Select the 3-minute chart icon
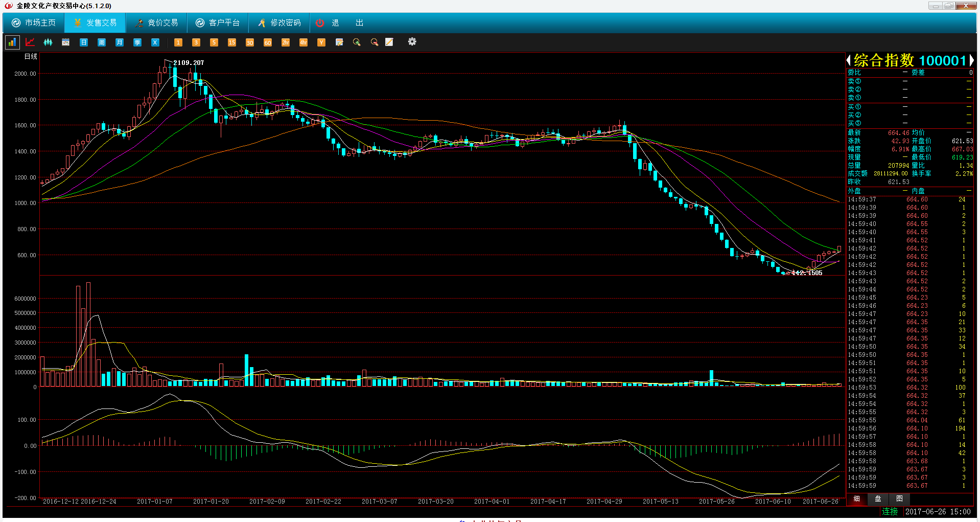The width and height of the screenshot is (980, 522). pos(196,42)
